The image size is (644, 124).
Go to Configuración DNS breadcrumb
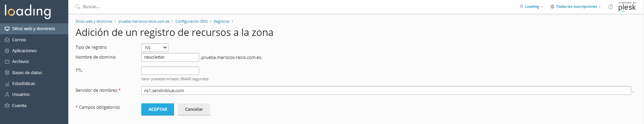191,21
